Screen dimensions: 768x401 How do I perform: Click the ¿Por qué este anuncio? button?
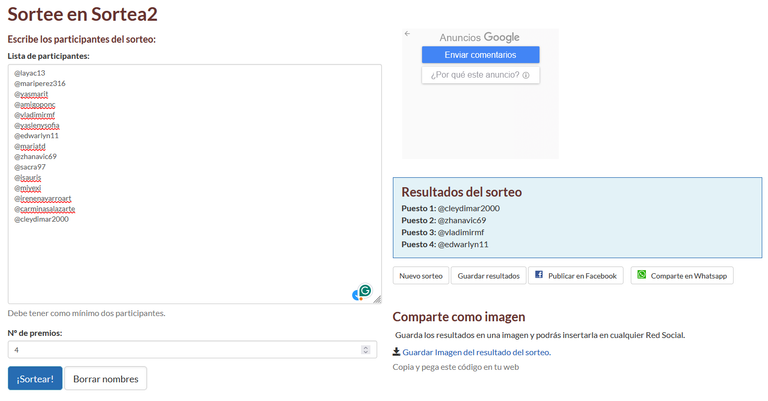[x=480, y=75]
